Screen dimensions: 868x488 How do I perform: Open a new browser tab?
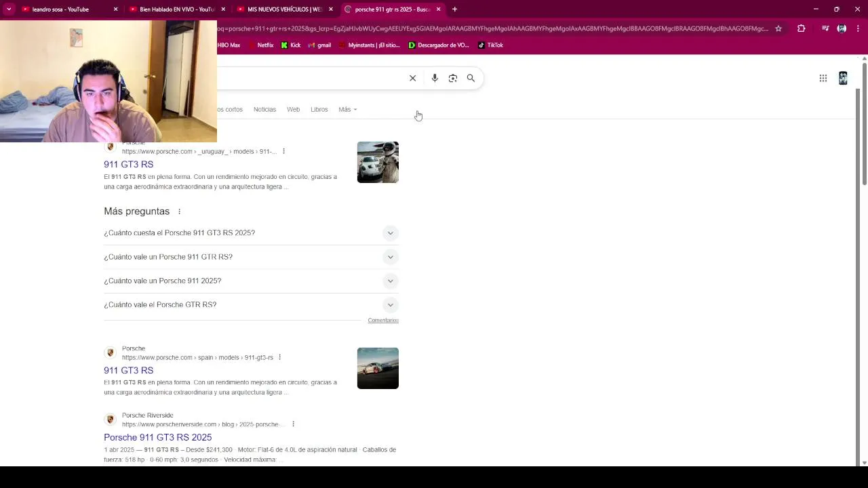coord(454,9)
